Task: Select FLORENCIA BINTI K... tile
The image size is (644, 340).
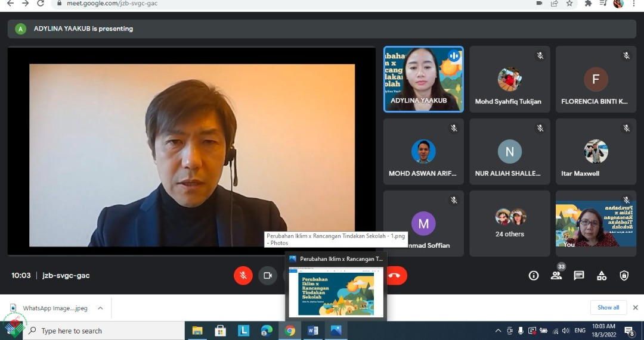Action: [596, 79]
